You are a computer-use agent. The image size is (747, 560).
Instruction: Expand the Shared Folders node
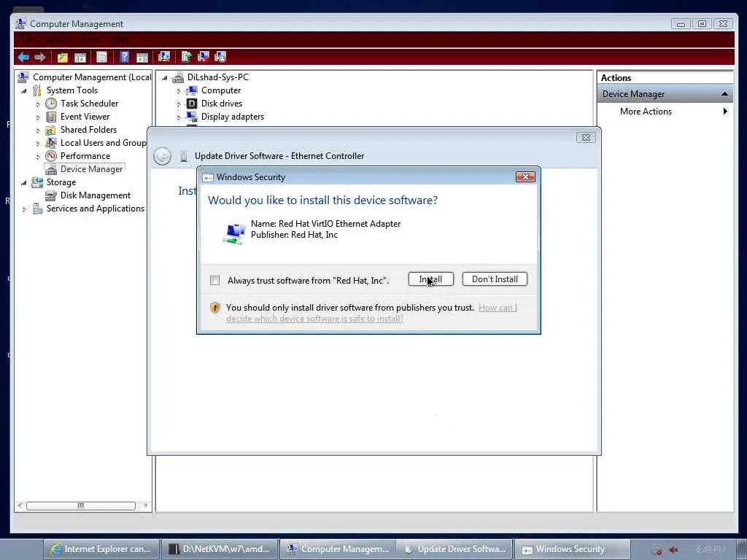[38, 130]
